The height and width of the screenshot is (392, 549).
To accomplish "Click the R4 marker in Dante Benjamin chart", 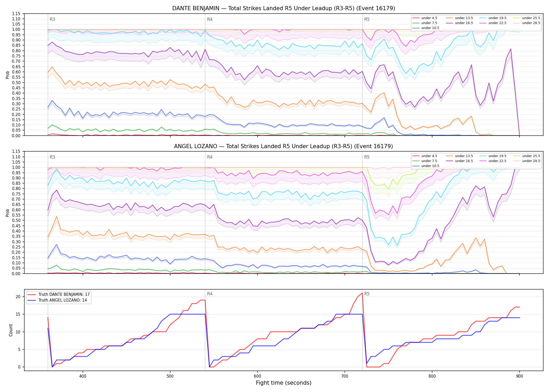I will click(210, 19).
